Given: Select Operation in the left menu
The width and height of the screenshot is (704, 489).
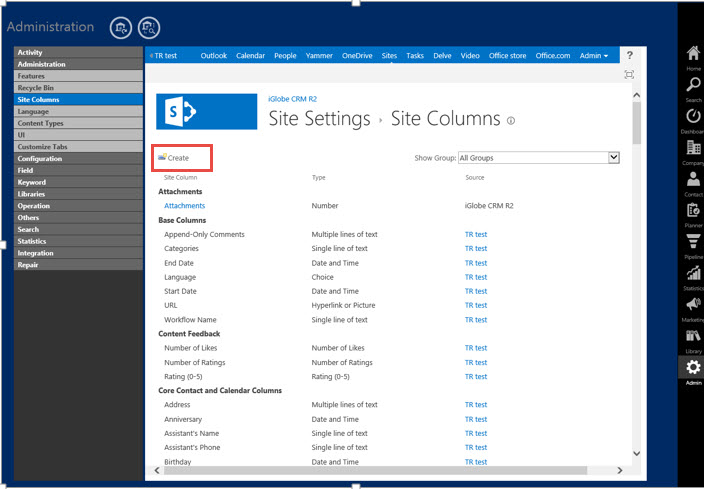Looking at the screenshot, I should (78, 206).
